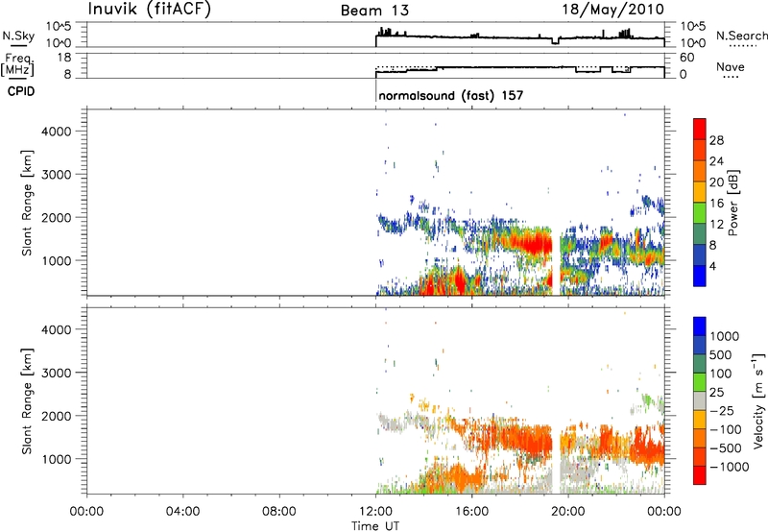This screenshot has height=532, width=768.
Task: Select the "Time UT" axis title
Action: click(375, 526)
